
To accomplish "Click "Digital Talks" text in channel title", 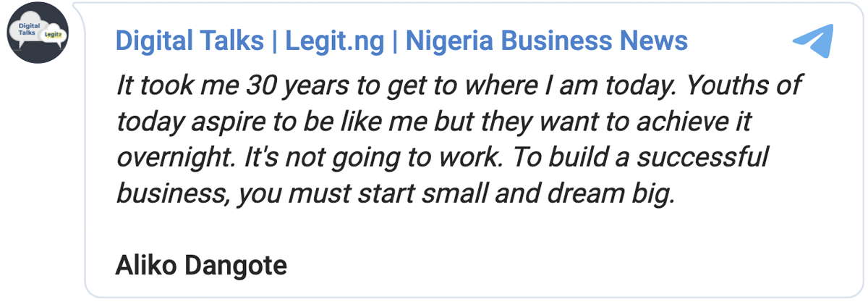I will pos(190,41).
